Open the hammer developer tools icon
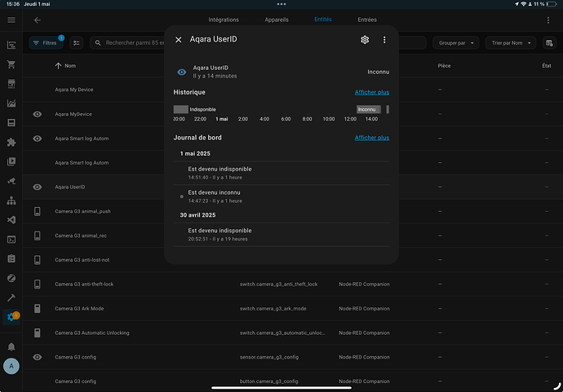Image resolution: width=563 pixels, height=392 pixels. 11,297
